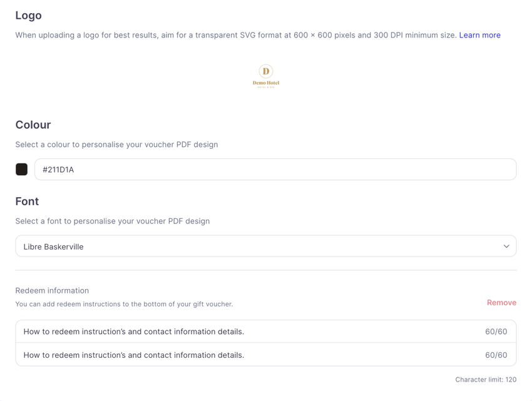The image size is (532, 401).
Task: Expand the font chevron arrow
Action: (506, 246)
